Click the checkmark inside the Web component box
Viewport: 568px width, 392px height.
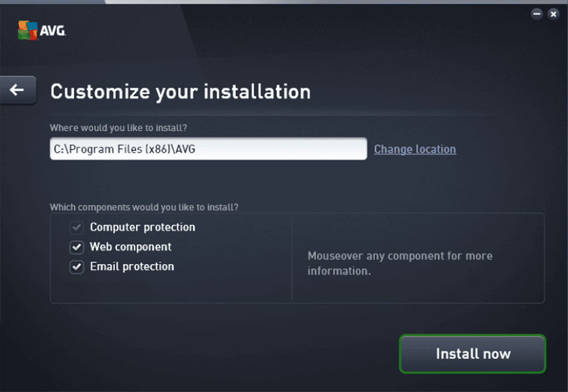(76, 247)
